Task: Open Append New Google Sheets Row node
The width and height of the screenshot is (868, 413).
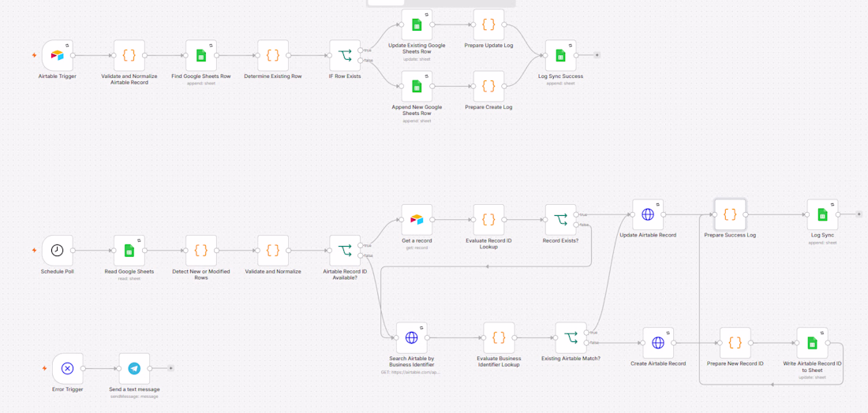Action: tap(417, 86)
